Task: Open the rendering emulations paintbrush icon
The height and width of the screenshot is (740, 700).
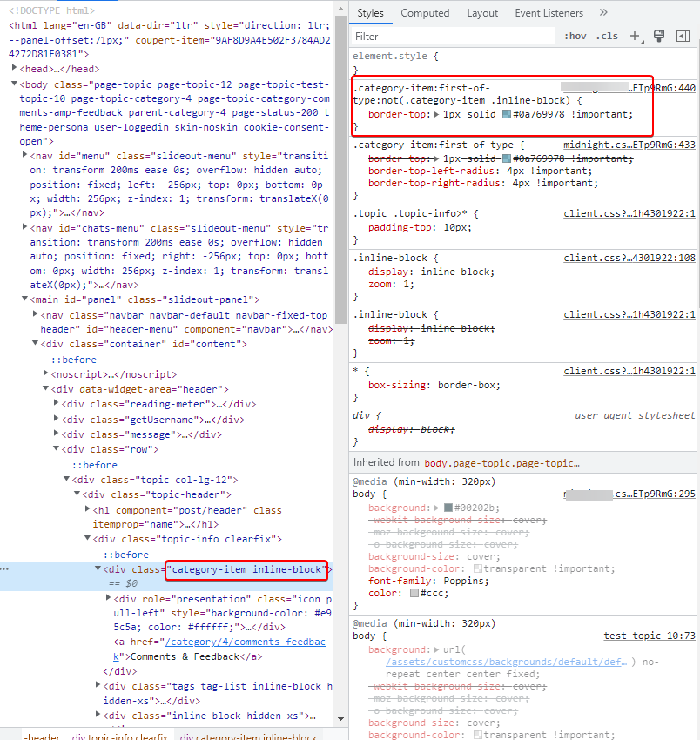Action: [659, 36]
